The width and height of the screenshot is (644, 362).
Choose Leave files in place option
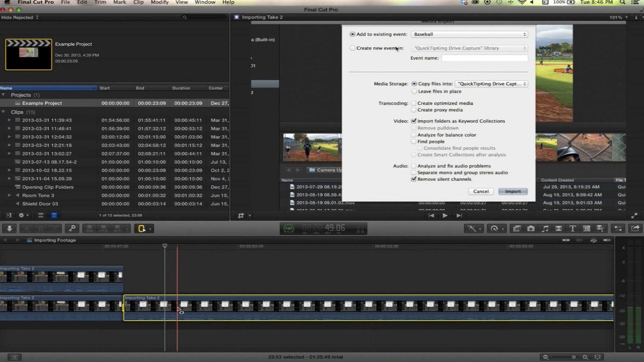pos(415,92)
